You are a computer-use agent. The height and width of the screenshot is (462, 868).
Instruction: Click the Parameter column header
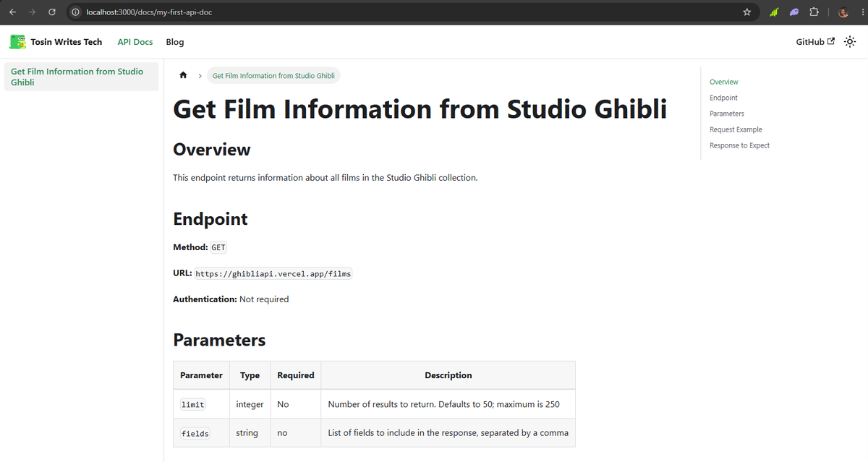pos(201,375)
